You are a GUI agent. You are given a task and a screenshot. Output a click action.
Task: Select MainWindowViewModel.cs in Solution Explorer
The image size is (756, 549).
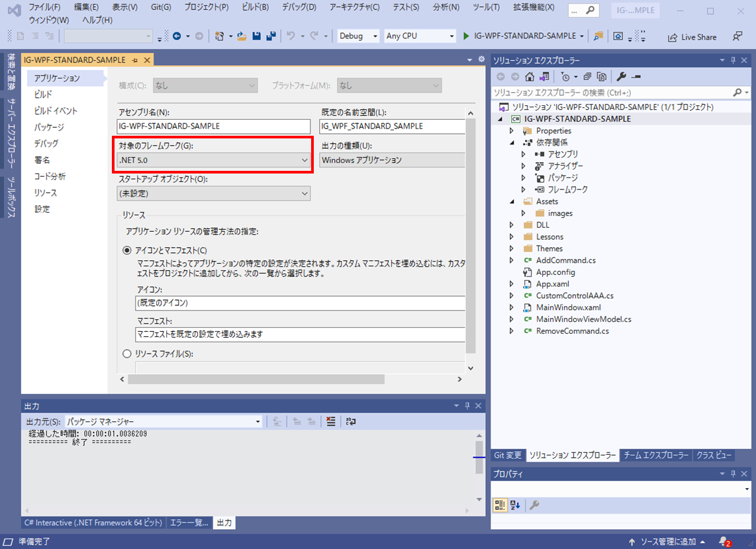coord(583,319)
